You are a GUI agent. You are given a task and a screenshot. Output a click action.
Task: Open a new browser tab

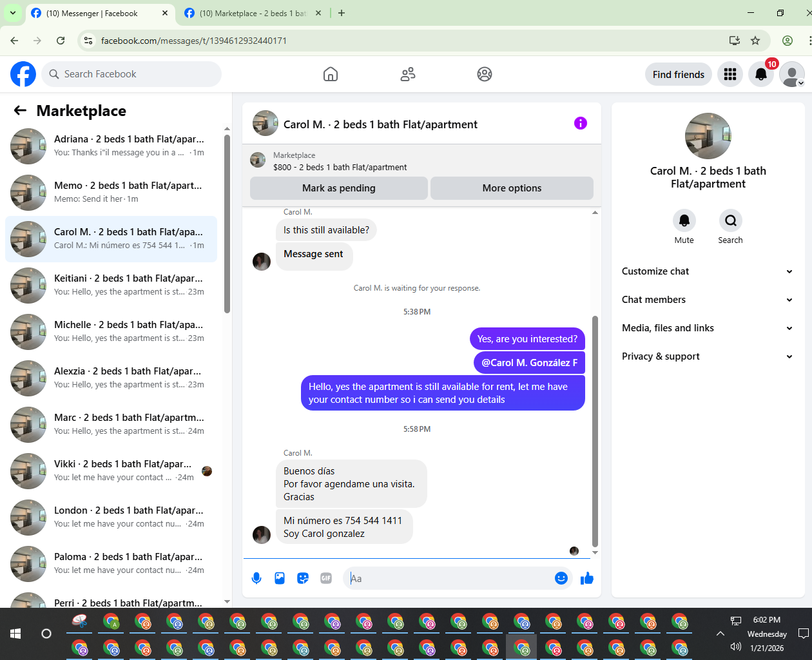(342, 13)
